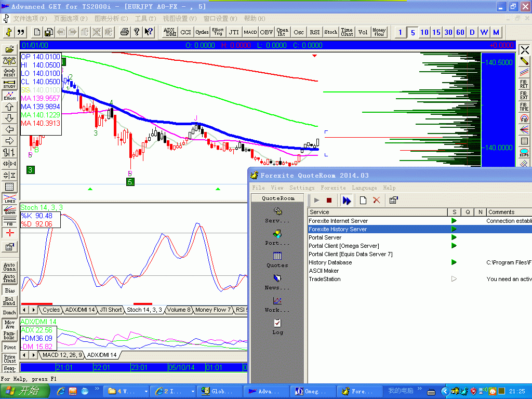The height and width of the screenshot is (399, 532).
Task: Open the STUDY sidebar tool
Action: pyautogui.click(x=9, y=84)
